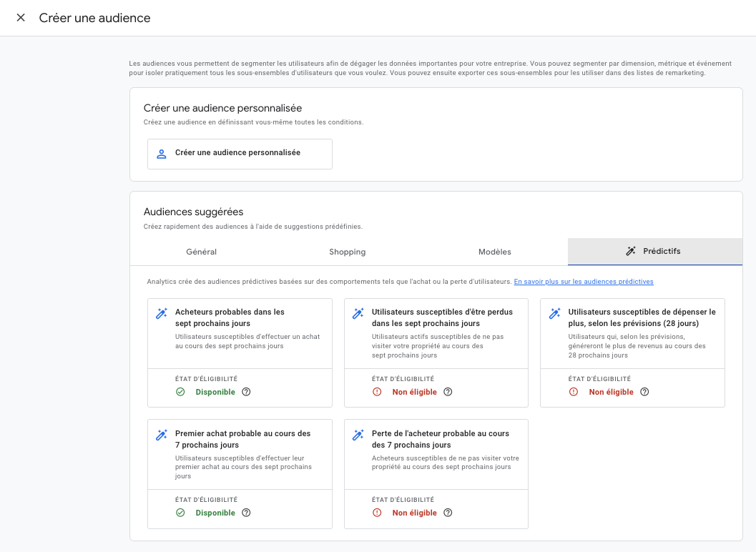Click help icon in dépenser le plus card
Image resolution: width=756 pixels, height=552 pixels.
644,392
